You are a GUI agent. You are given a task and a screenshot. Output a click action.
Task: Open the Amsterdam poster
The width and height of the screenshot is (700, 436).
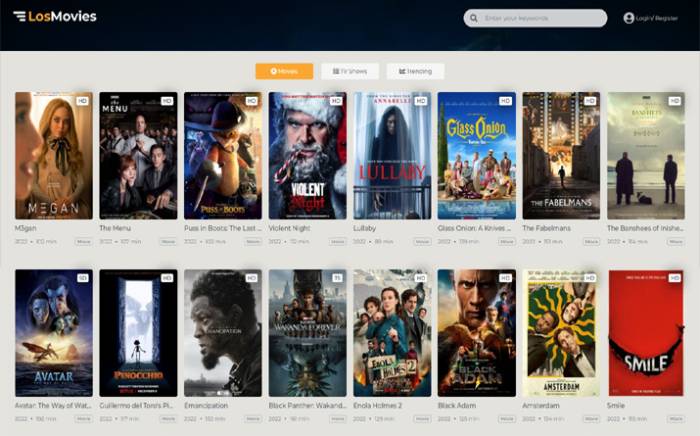pyautogui.click(x=561, y=333)
